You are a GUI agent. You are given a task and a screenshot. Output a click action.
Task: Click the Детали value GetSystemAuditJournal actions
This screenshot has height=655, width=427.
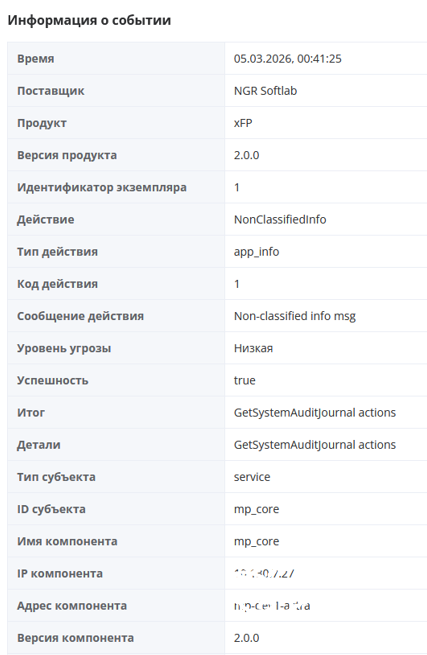(315, 445)
